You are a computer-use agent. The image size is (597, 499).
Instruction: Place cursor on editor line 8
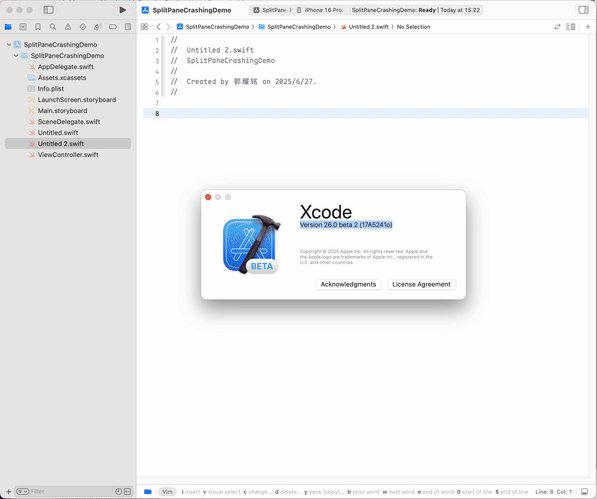[366, 113]
